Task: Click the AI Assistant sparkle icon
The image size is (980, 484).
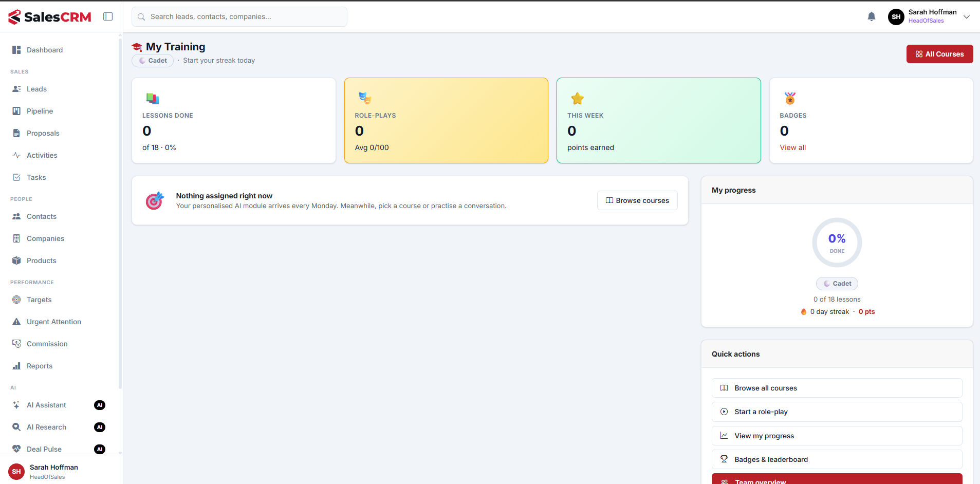Action: click(16, 405)
